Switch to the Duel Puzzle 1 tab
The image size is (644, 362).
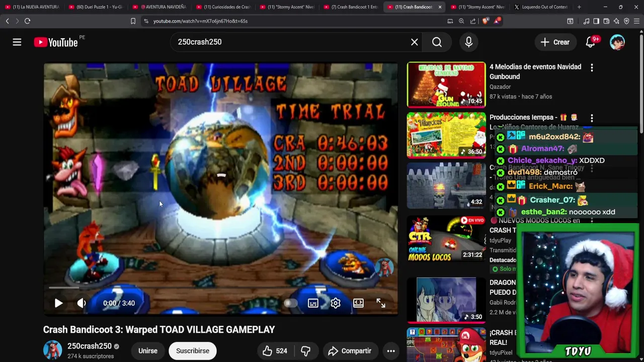point(96,7)
